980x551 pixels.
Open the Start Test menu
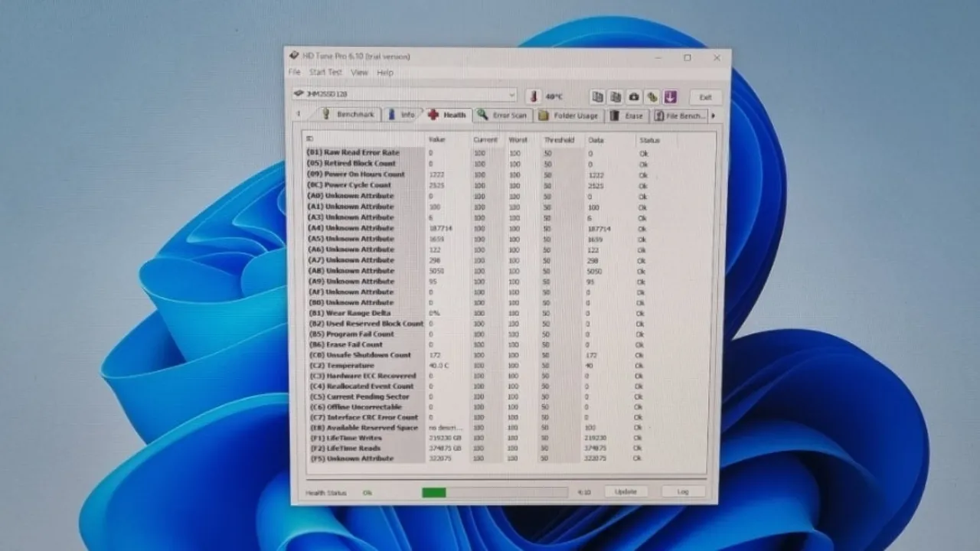(325, 72)
